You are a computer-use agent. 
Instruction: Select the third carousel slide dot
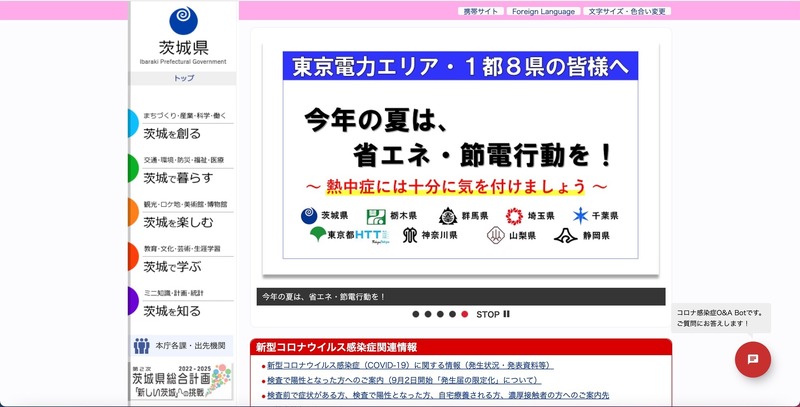440,314
